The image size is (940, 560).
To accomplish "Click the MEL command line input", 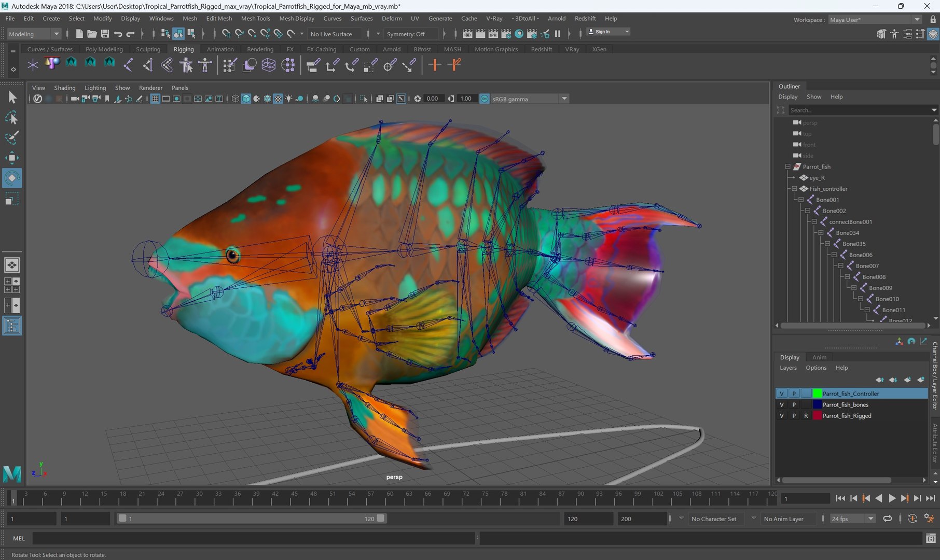I will pyautogui.click(x=253, y=538).
